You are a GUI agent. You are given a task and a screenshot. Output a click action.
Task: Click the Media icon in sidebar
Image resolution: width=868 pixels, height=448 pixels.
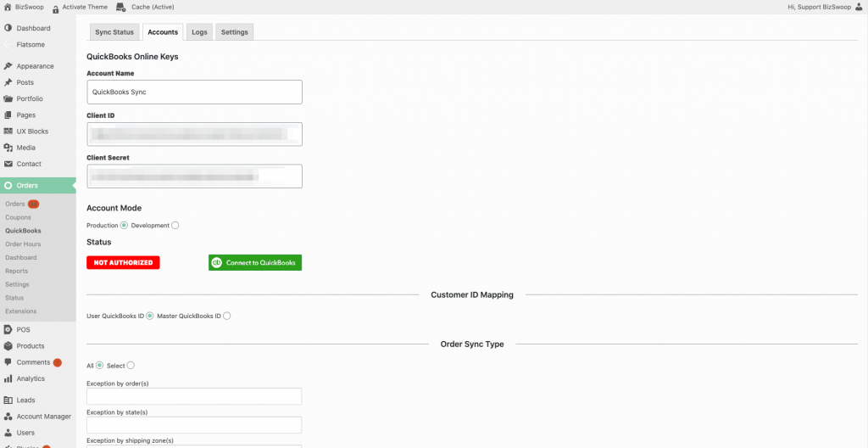8,148
